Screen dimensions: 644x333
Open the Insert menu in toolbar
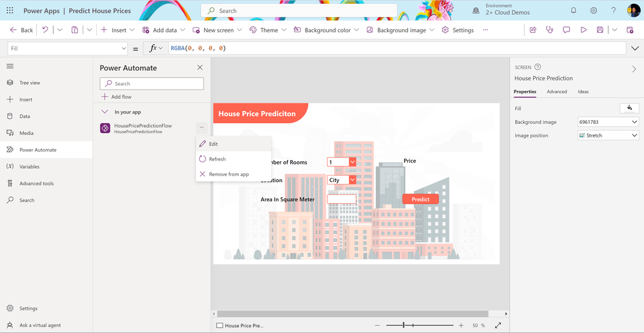pyautogui.click(x=117, y=30)
